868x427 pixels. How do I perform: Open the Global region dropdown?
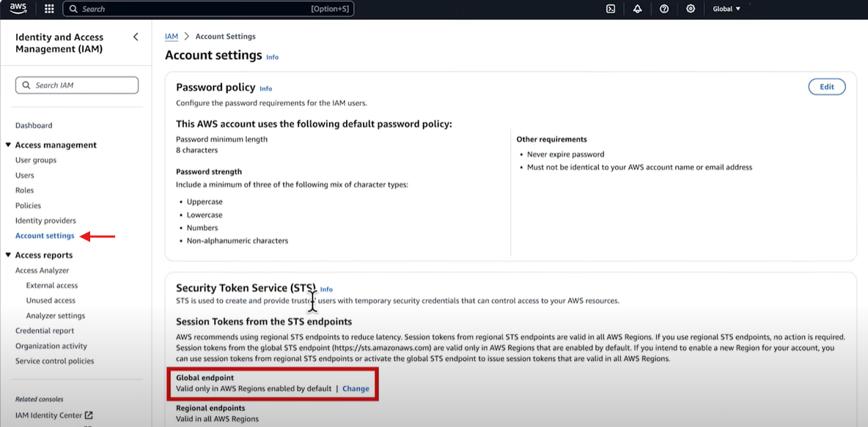coord(727,9)
